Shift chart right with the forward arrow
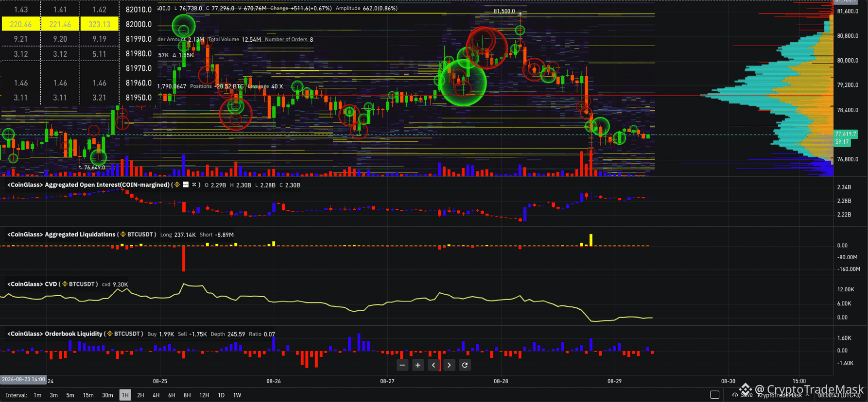 pos(449,365)
